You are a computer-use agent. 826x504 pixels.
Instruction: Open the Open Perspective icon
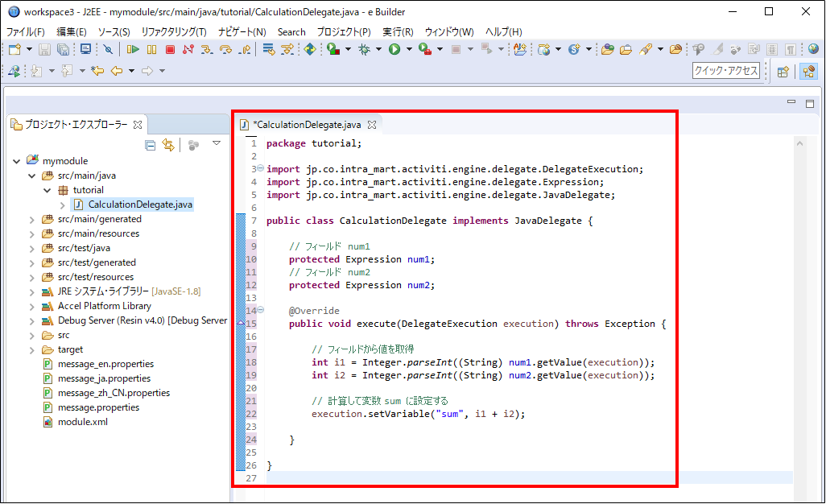(x=782, y=72)
